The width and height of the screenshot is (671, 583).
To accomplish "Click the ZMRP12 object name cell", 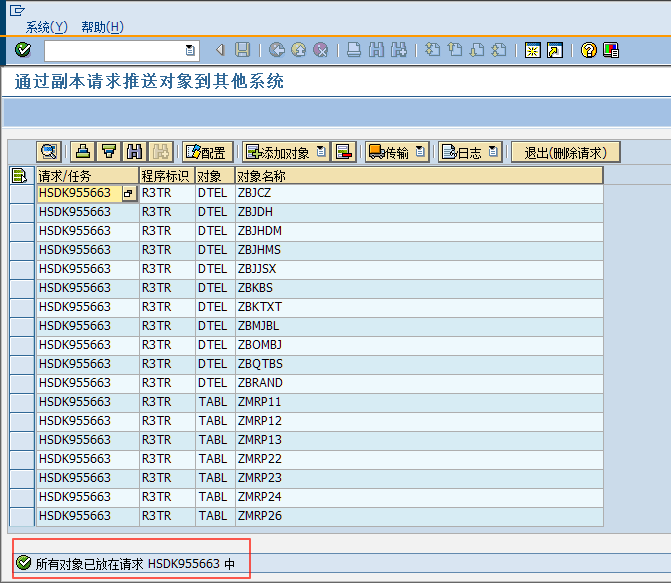I will [419, 421].
